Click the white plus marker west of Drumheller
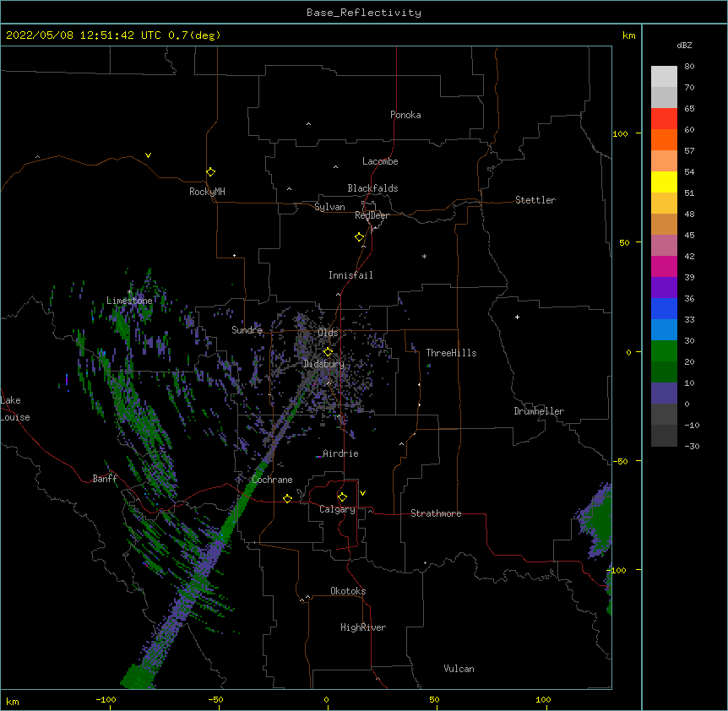728x711 pixels. point(517,317)
